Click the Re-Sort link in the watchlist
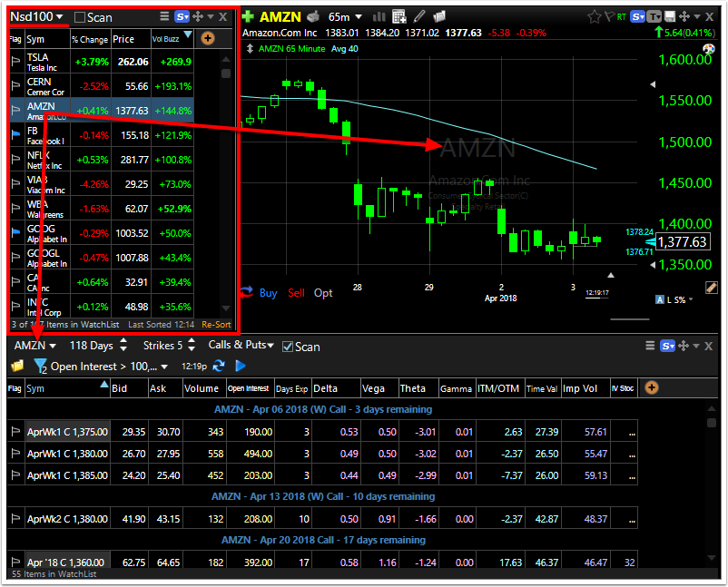Screen dimensions: 728x587 216,325
